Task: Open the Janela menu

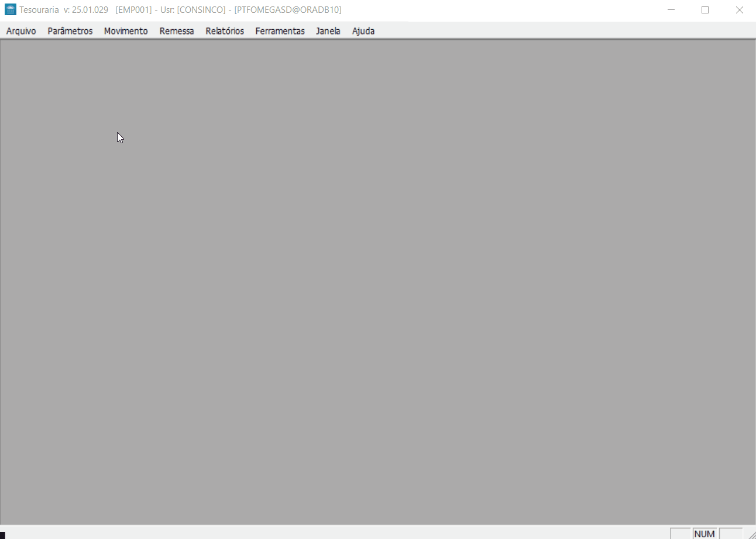Action: pyautogui.click(x=328, y=31)
